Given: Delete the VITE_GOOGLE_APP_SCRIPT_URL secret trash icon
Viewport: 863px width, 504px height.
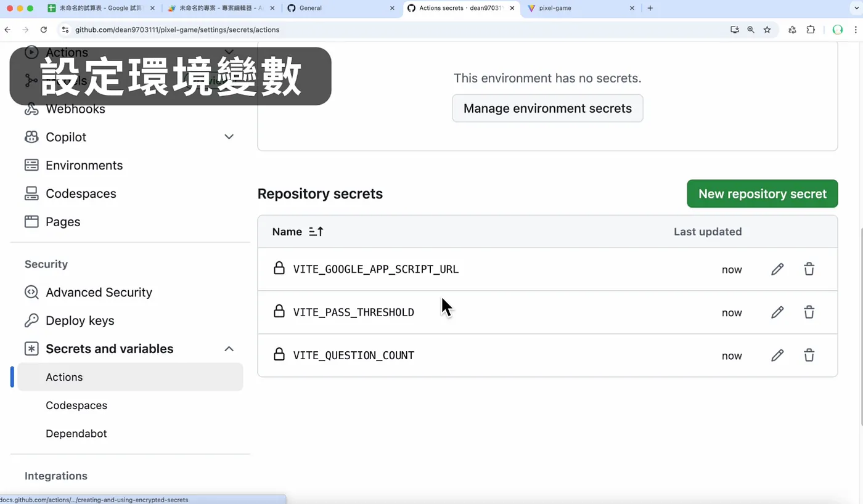Looking at the screenshot, I should tap(809, 269).
